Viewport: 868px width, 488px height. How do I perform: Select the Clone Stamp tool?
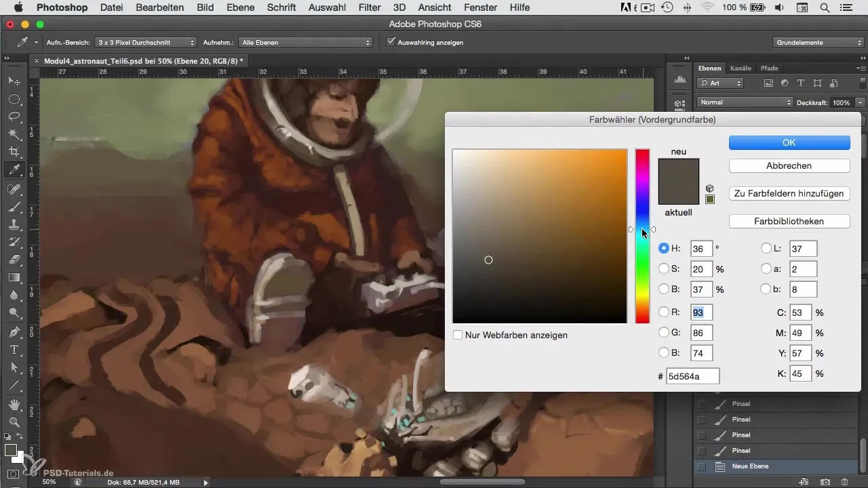point(14,224)
